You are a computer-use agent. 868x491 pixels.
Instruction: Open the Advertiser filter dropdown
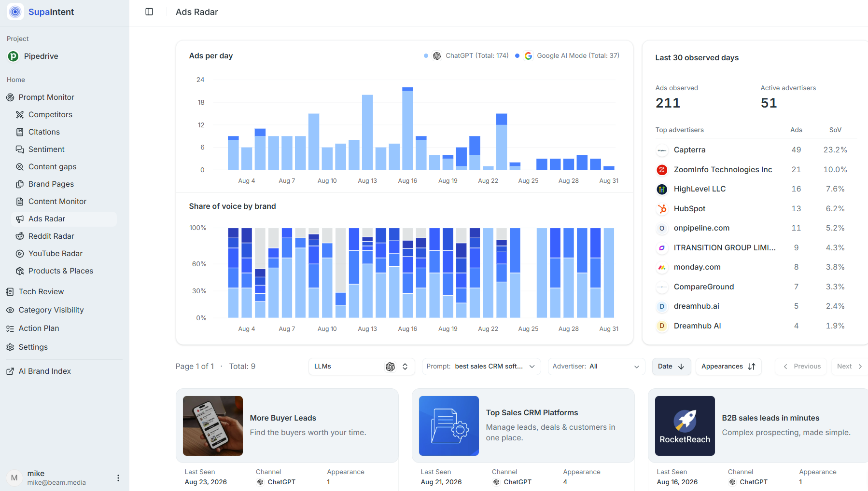596,367
